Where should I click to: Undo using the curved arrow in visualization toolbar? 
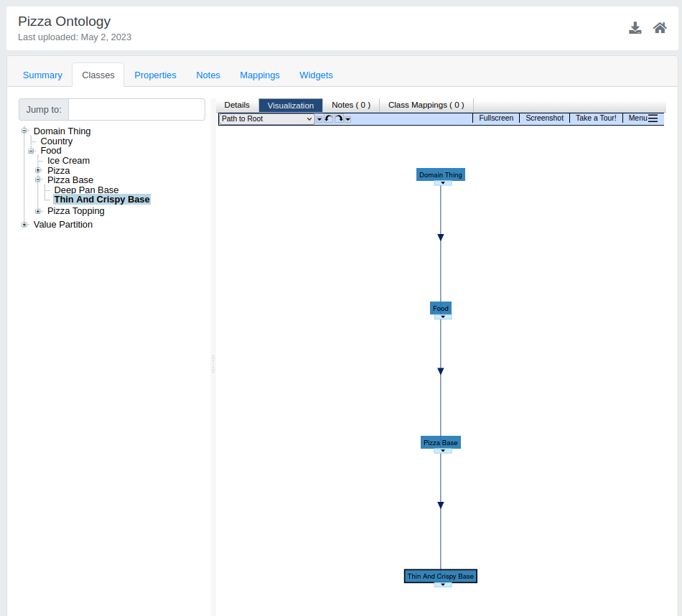point(328,118)
